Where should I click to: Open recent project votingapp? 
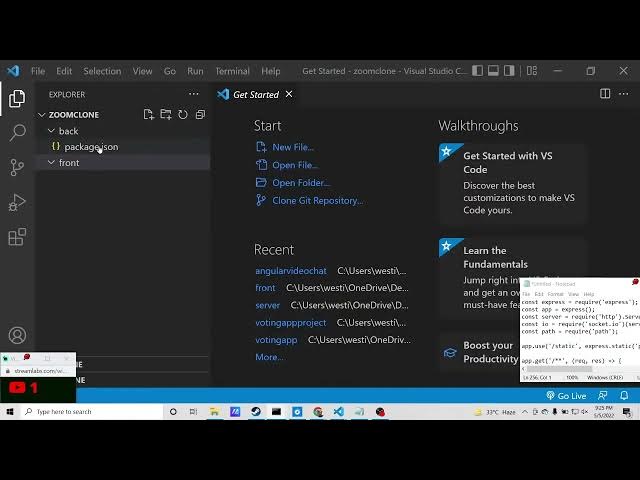pyautogui.click(x=276, y=340)
